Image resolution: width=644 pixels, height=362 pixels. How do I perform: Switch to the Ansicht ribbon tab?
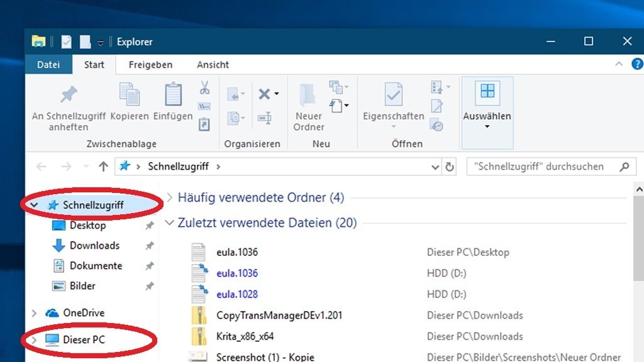[x=212, y=64]
